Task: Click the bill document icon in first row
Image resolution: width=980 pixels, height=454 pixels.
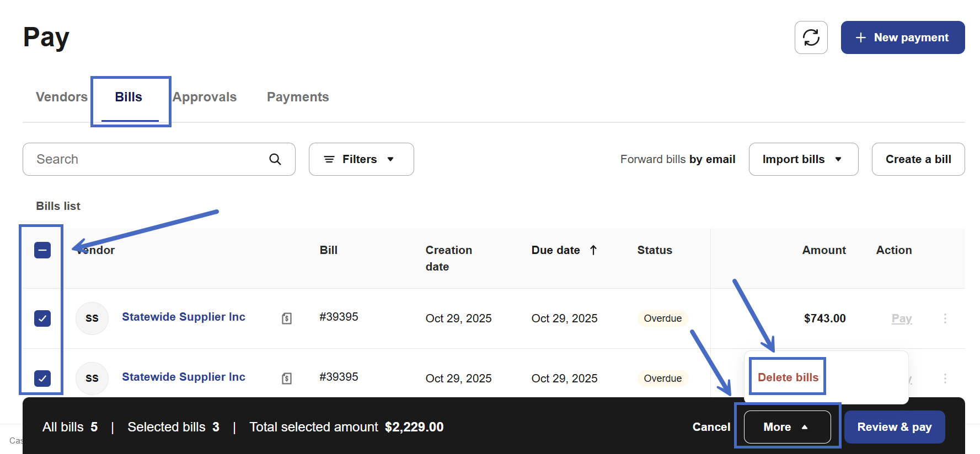Action: (287, 318)
